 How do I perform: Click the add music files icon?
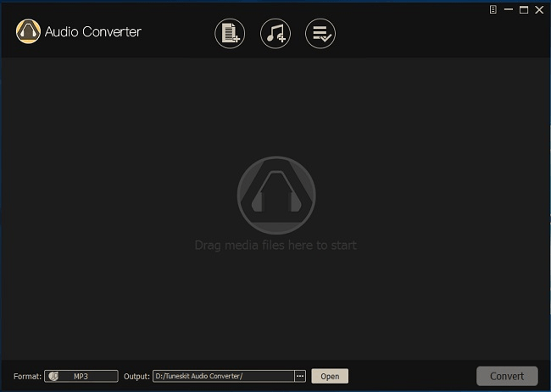(x=275, y=34)
